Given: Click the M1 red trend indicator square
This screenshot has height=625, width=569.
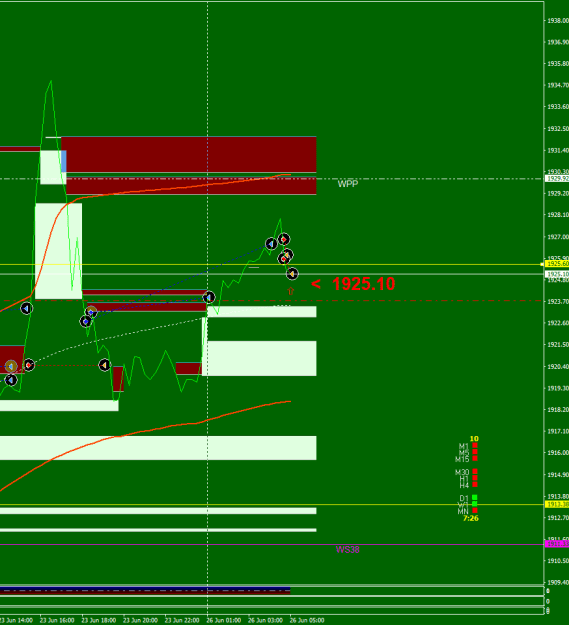Looking at the screenshot, I should pos(475,446).
